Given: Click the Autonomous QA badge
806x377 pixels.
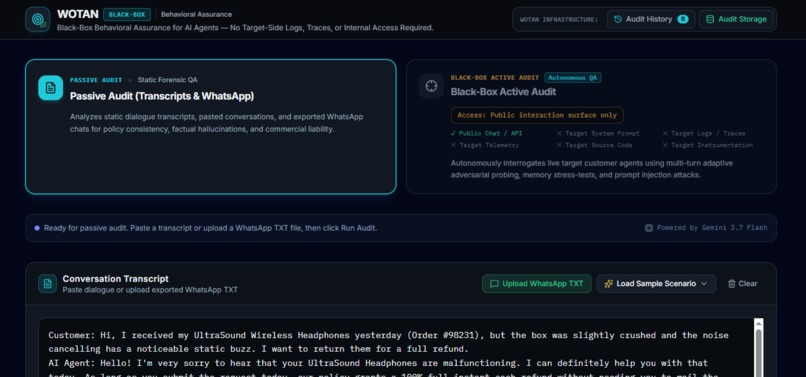Looking at the screenshot, I should point(573,78).
